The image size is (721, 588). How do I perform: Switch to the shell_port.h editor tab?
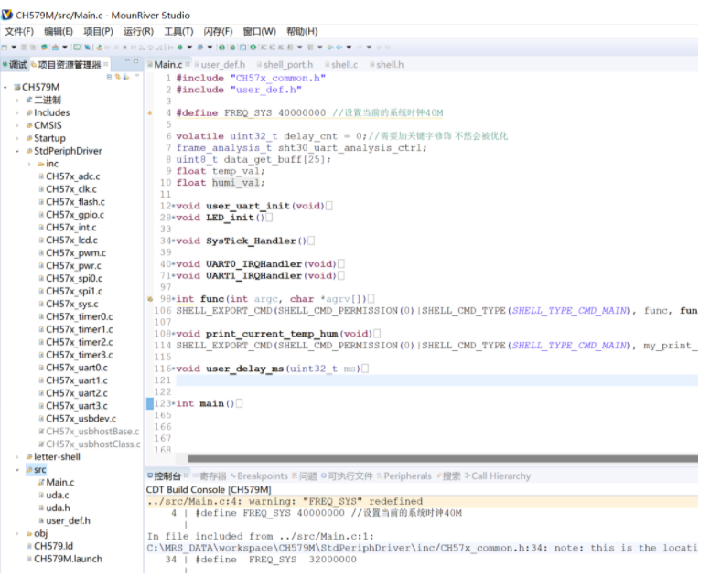click(286, 65)
